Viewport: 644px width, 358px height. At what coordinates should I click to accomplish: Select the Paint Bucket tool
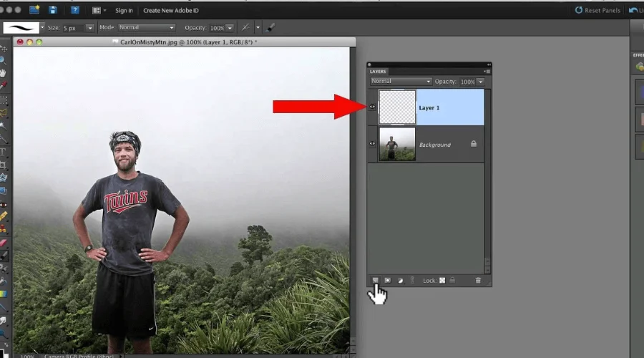tap(4, 281)
